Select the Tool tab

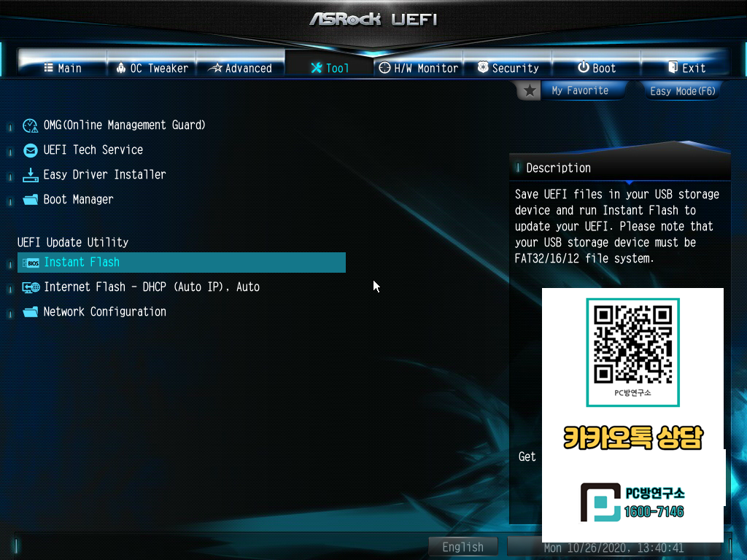tap(329, 68)
